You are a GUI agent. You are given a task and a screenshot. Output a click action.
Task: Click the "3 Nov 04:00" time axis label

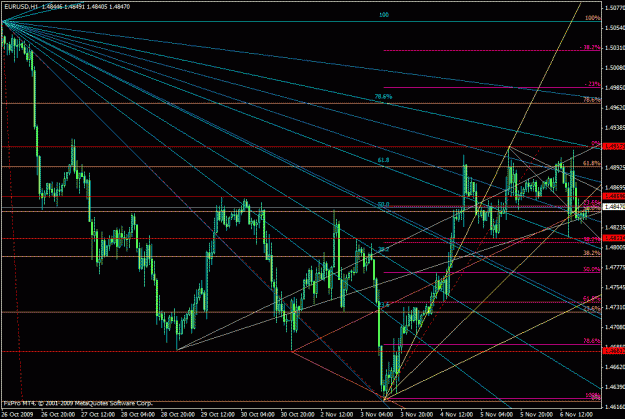click(377, 414)
